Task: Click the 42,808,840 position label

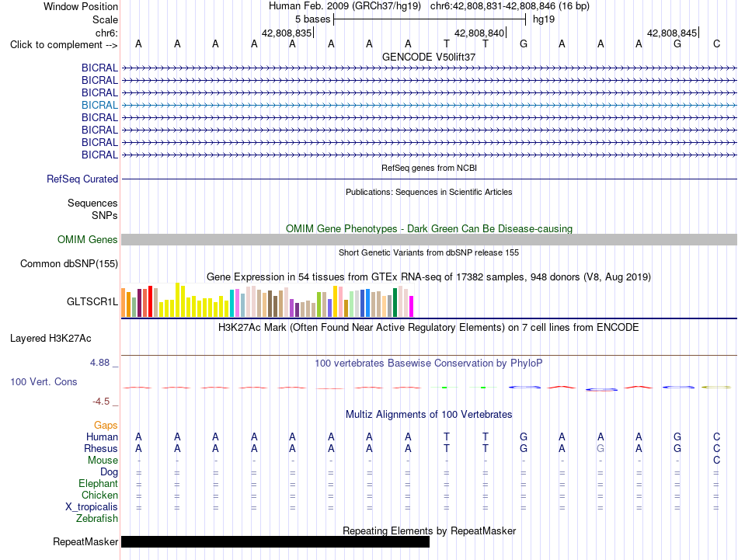Action: pos(479,33)
